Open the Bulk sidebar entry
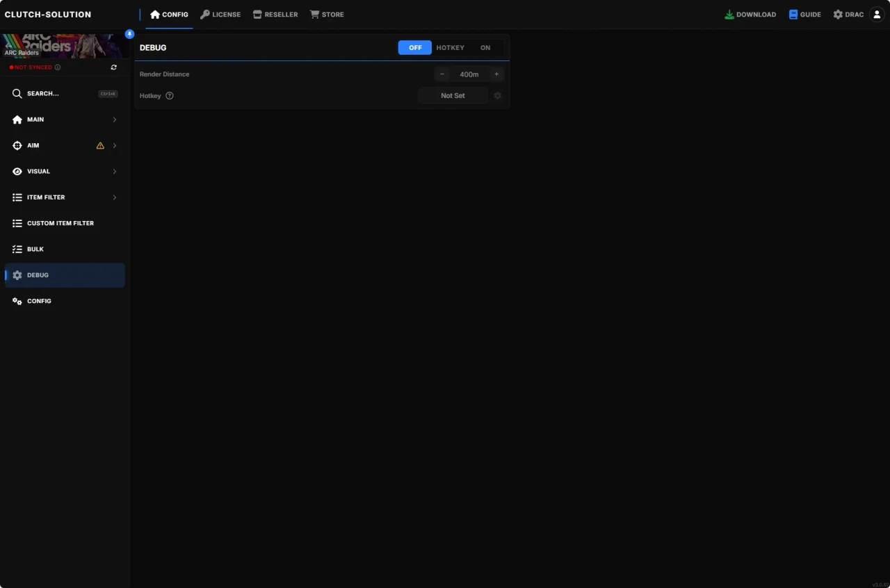Viewport: 890px width, 588px height. pos(65,249)
